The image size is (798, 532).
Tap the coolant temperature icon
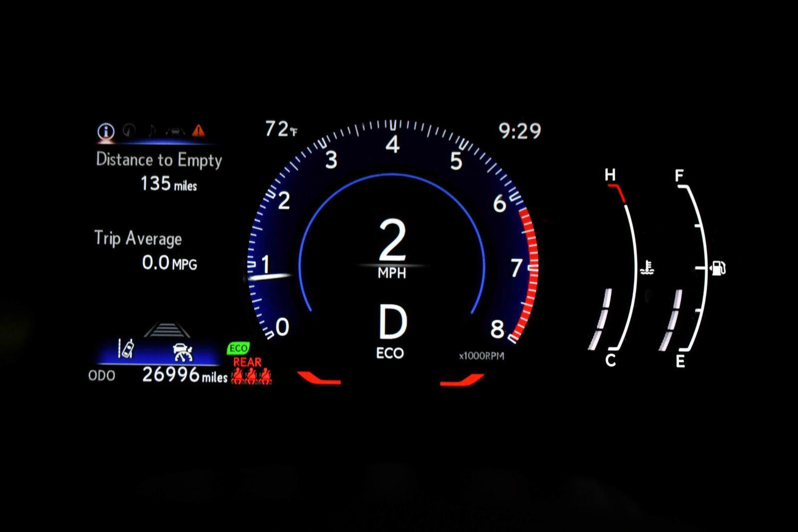[647, 268]
